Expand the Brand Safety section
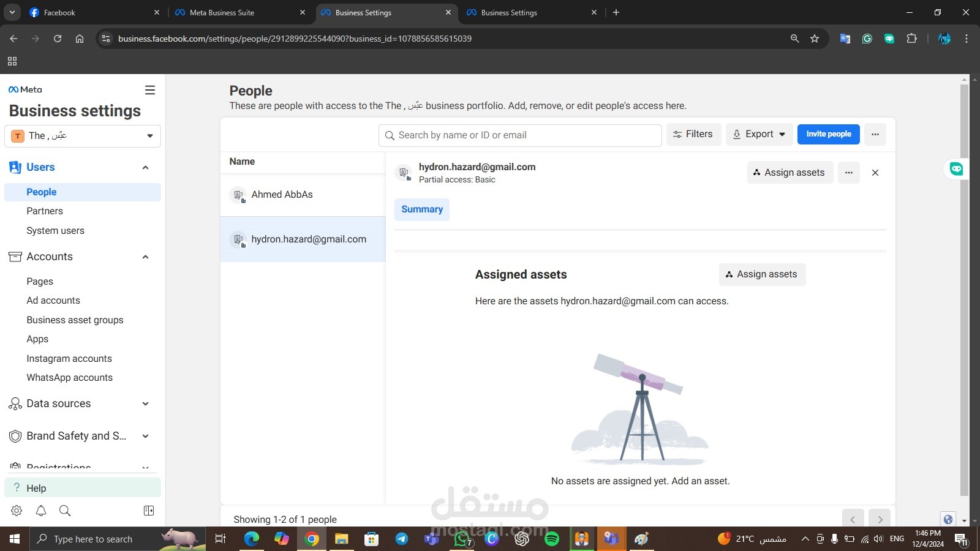The height and width of the screenshot is (551, 980). (x=145, y=437)
